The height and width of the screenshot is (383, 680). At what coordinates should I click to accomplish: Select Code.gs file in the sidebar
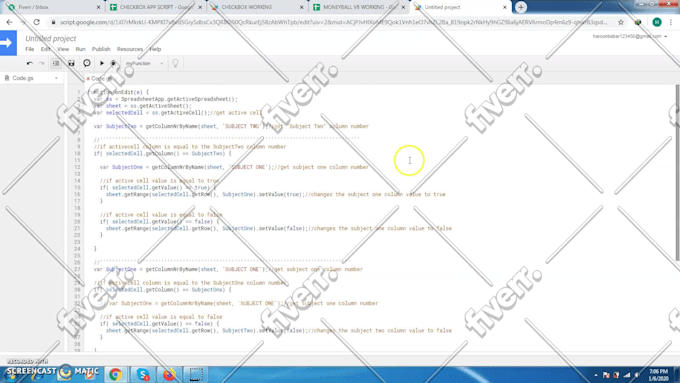[x=23, y=78]
